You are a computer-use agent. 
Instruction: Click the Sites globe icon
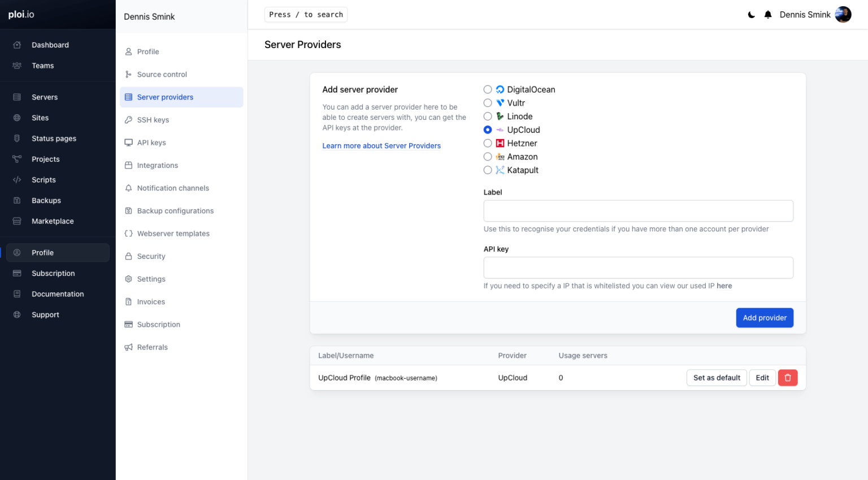(17, 118)
